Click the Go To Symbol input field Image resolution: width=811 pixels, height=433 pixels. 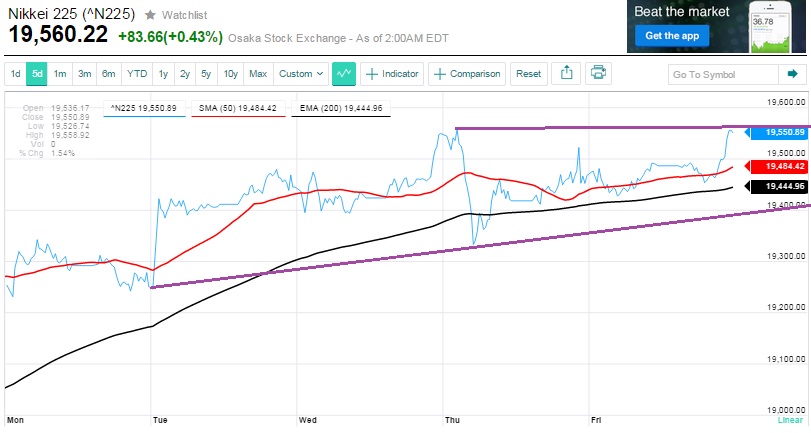[722, 74]
